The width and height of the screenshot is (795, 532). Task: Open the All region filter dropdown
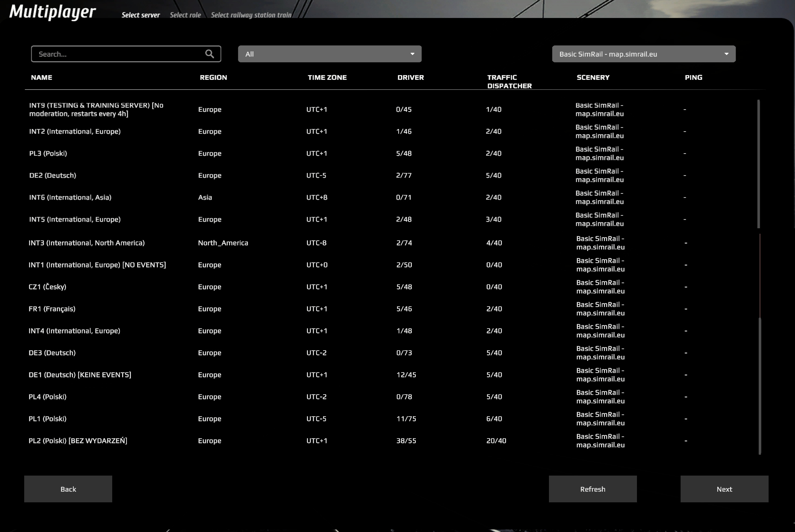tap(329, 54)
